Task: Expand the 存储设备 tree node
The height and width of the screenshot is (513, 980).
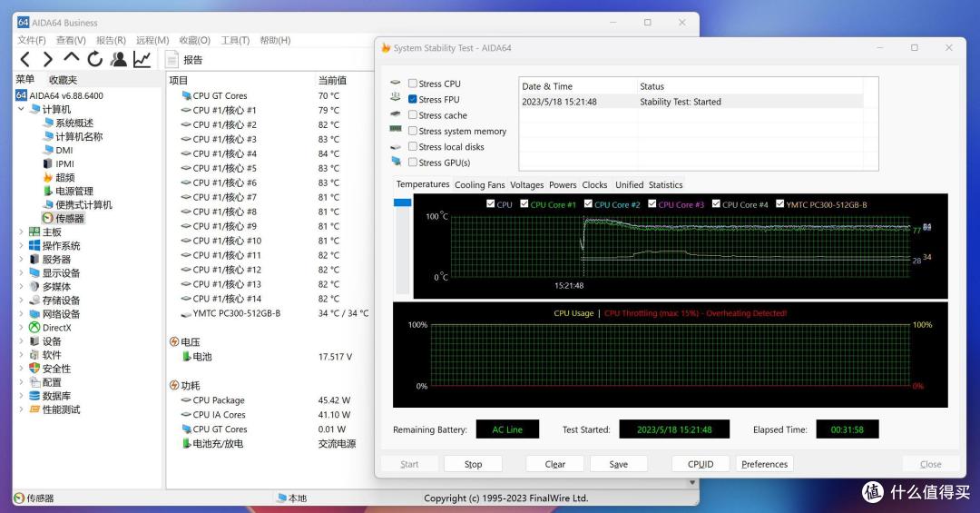Action: (x=21, y=301)
